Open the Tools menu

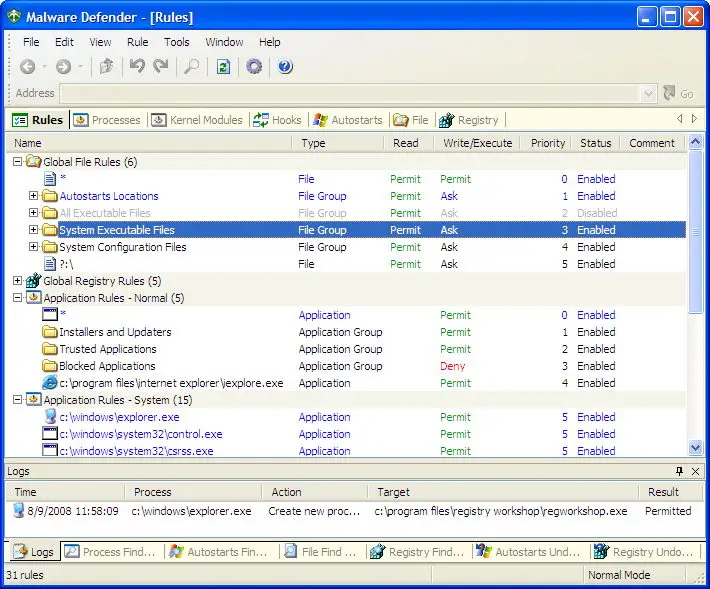pos(177,42)
